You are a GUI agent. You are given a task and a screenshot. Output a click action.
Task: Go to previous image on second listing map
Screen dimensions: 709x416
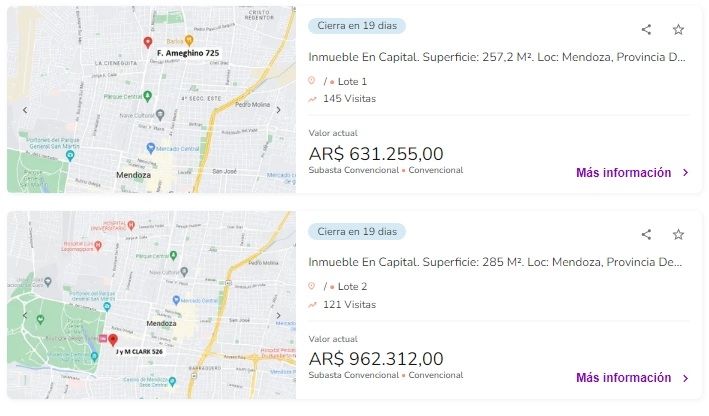point(25,315)
